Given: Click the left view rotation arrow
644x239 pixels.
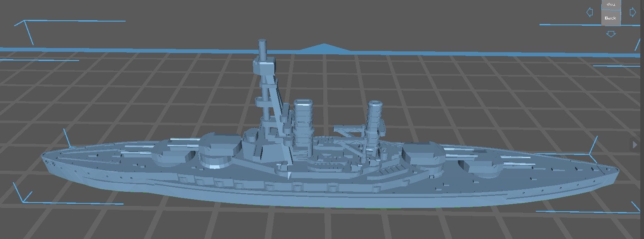Looking at the screenshot, I should coord(590,12).
